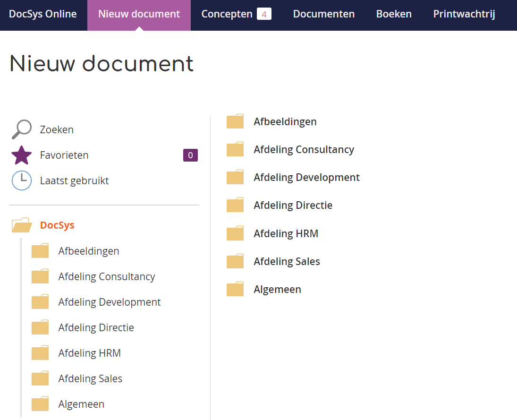
Task: Click the clock icon for Laatst gebruikt
Action: (x=21, y=180)
